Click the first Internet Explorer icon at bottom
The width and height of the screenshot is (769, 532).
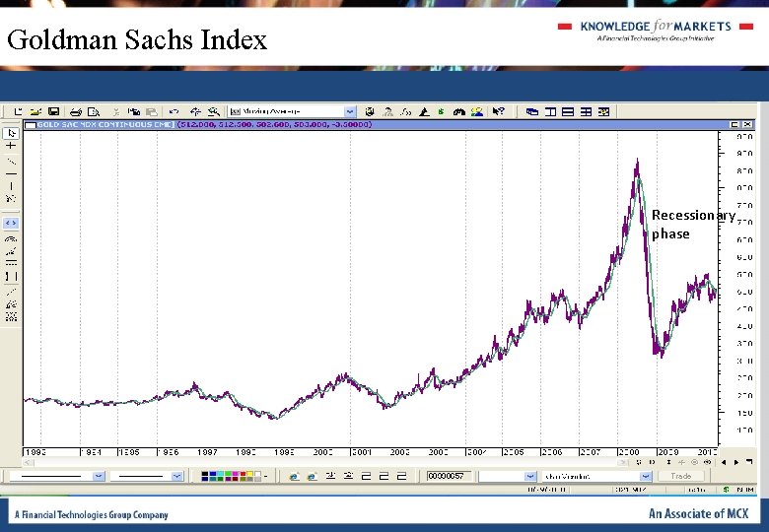coord(294,476)
